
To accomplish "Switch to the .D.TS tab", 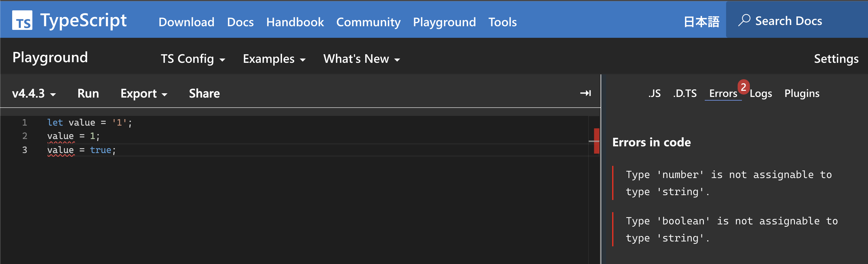I will click(684, 93).
